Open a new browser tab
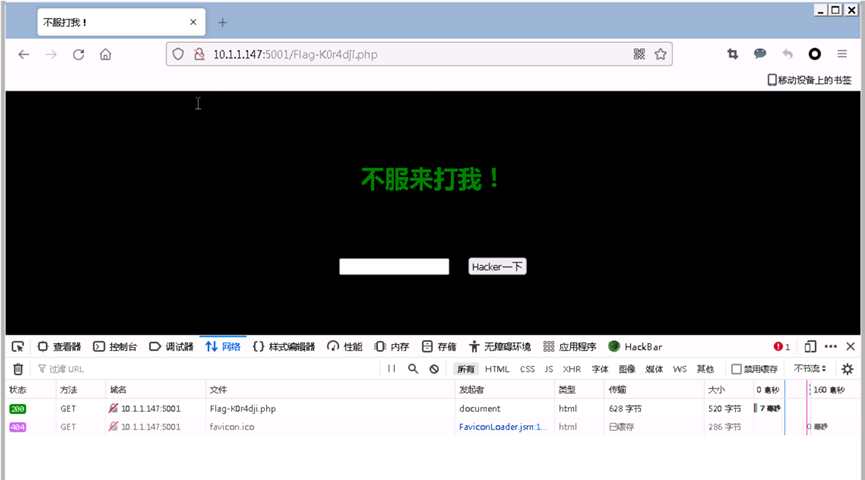Viewport: 865px width, 480px height. point(222,23)
